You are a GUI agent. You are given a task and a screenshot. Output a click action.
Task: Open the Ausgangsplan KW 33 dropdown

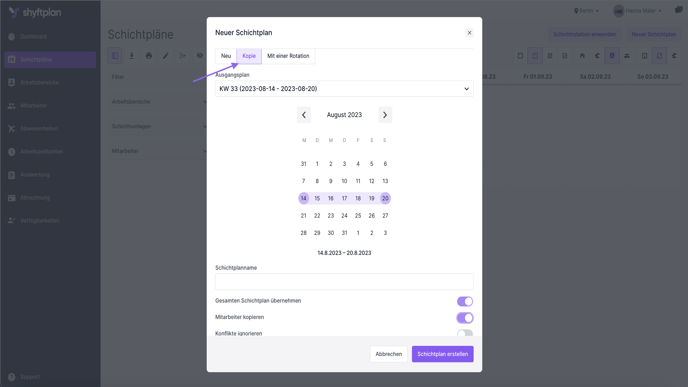click(344, 89)
